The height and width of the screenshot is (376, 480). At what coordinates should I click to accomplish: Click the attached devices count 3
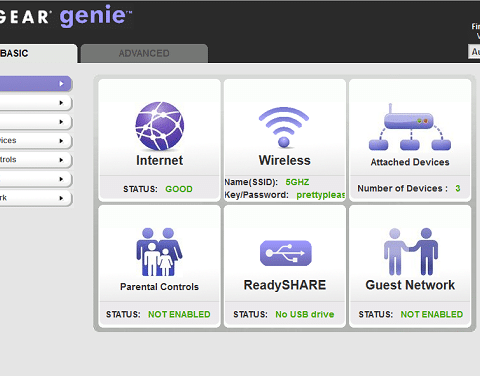(458, 188)
